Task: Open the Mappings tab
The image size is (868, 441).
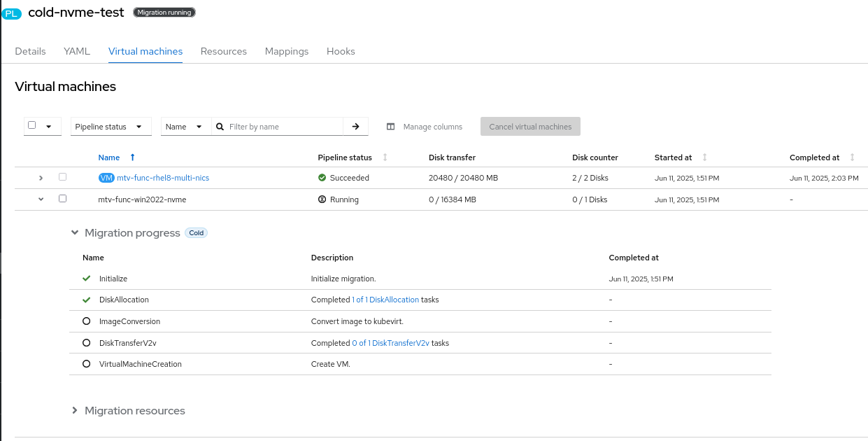Action: 287,51
